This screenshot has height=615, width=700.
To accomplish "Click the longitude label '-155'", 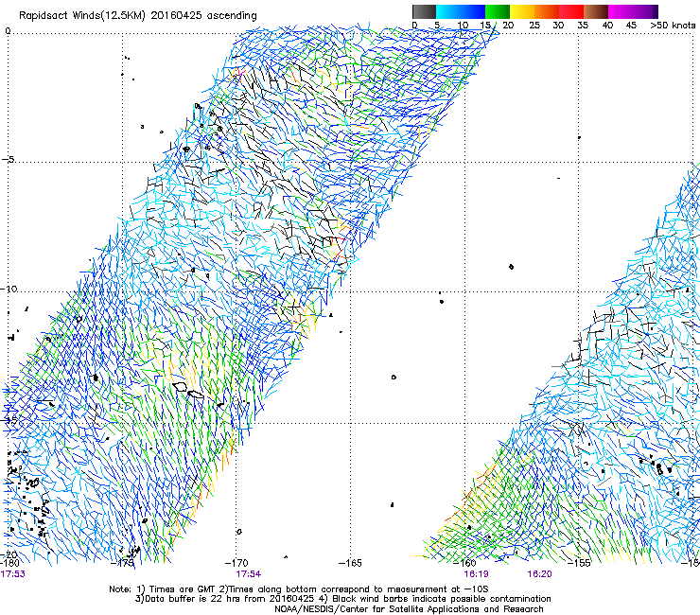I will 579,563.
